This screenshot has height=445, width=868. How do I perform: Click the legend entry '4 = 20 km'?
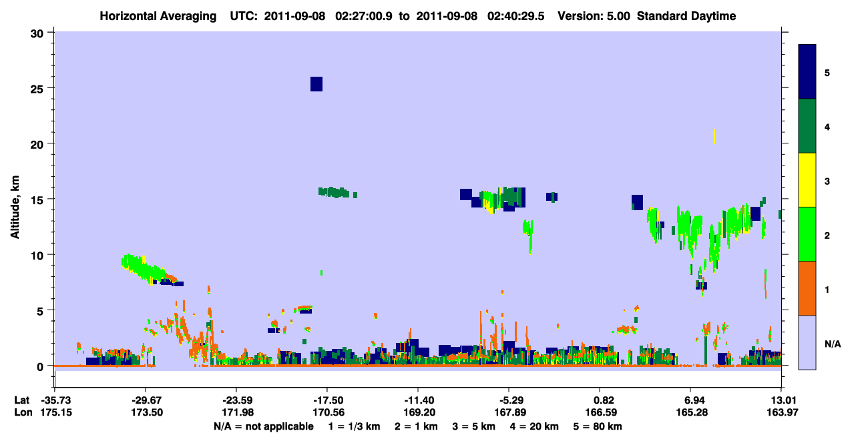point(535,426)
